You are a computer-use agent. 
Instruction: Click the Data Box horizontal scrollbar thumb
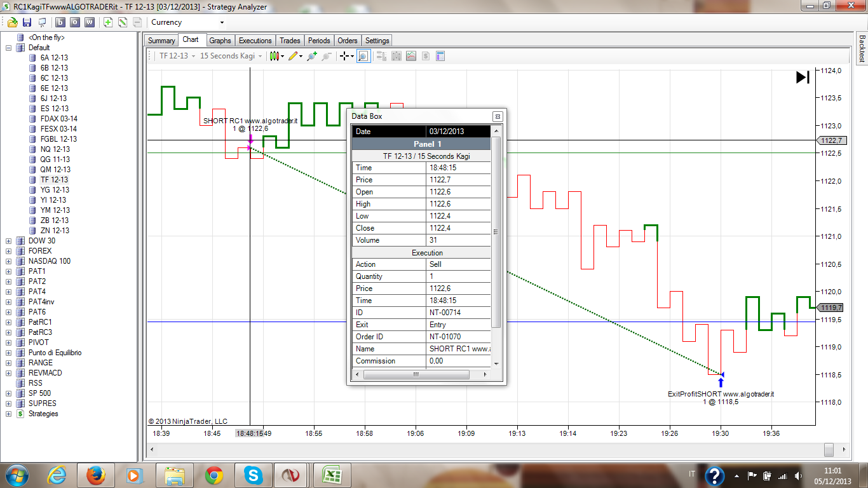click(x=416, y=375)
